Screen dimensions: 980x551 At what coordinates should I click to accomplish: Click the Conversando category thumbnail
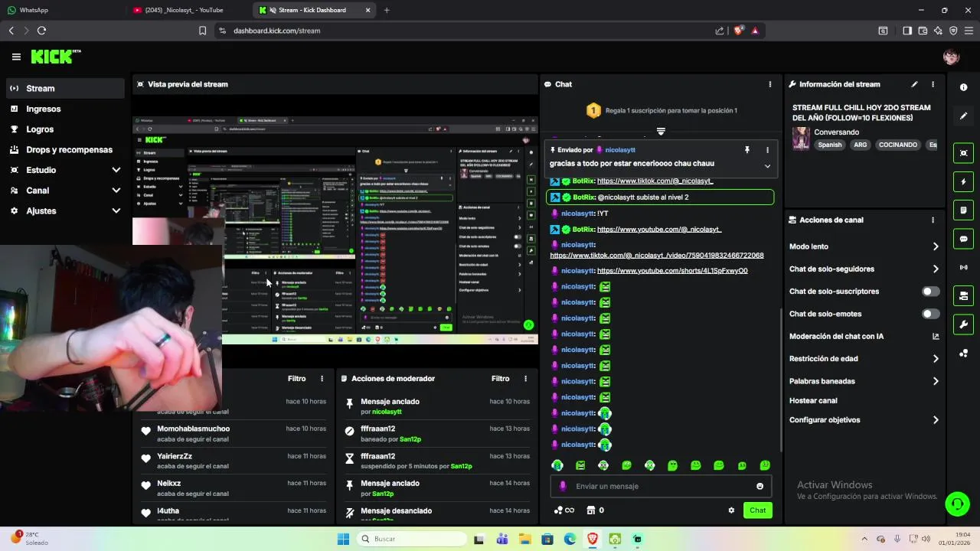point(801,138)
